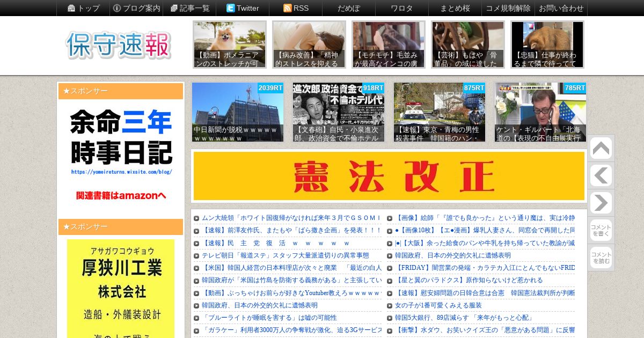The width and height of the screenshot is (644, 338).
Task: Open link 【速報】民主党復活ｗｗｗｗｗ
Action: 276,243
